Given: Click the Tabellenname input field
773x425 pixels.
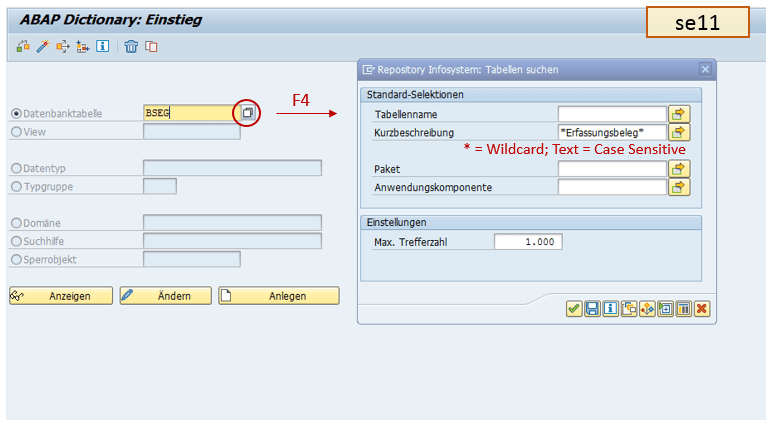Looking at the screenshot, I should pos(612,114).
